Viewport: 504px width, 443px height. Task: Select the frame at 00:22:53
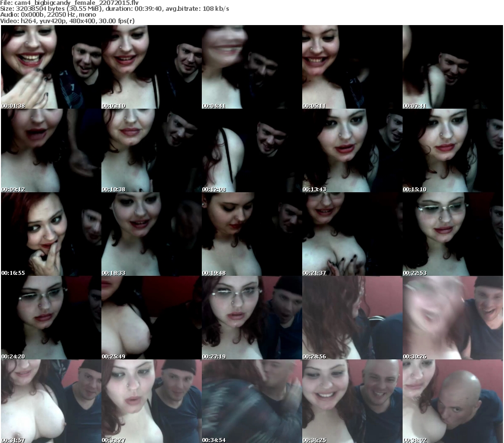[452, 234]
